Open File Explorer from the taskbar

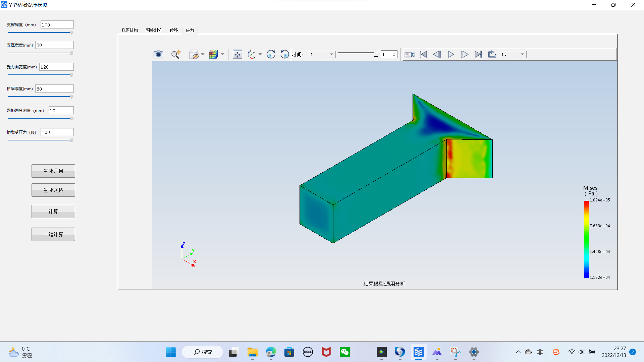[252, 352]
